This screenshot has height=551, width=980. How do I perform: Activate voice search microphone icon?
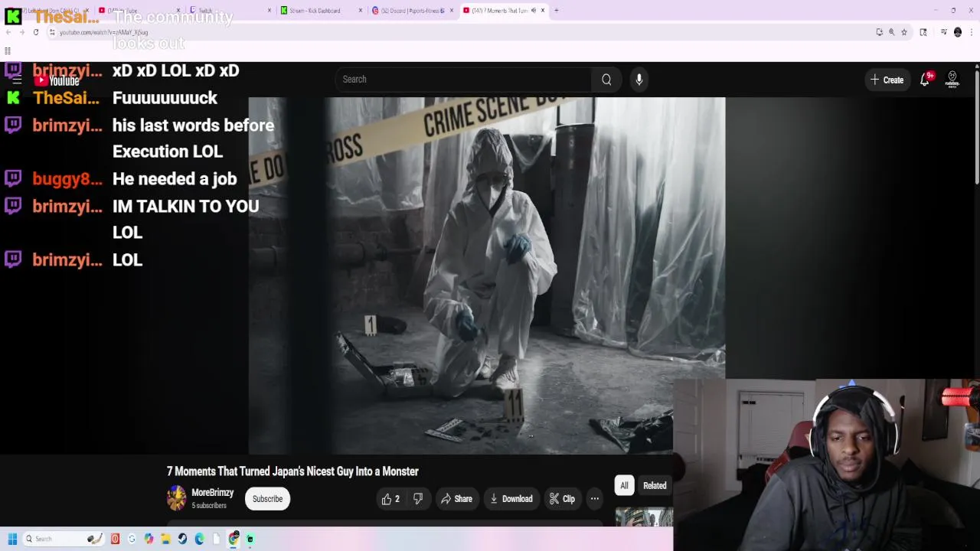(x=639, y=80)
